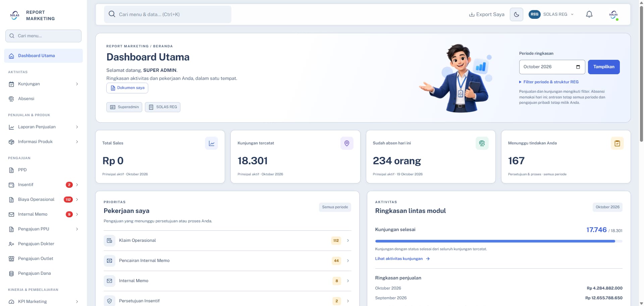Open Dashboard Utama in the sidebar

click(x=44, y=56)
